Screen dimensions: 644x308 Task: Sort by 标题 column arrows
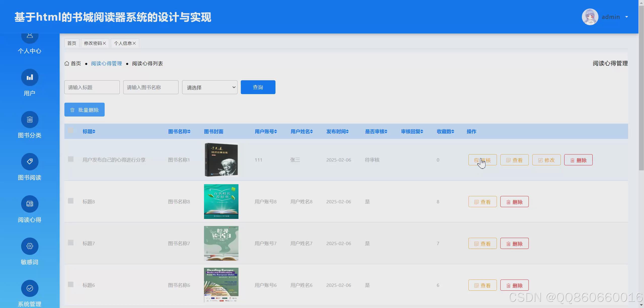94,132
